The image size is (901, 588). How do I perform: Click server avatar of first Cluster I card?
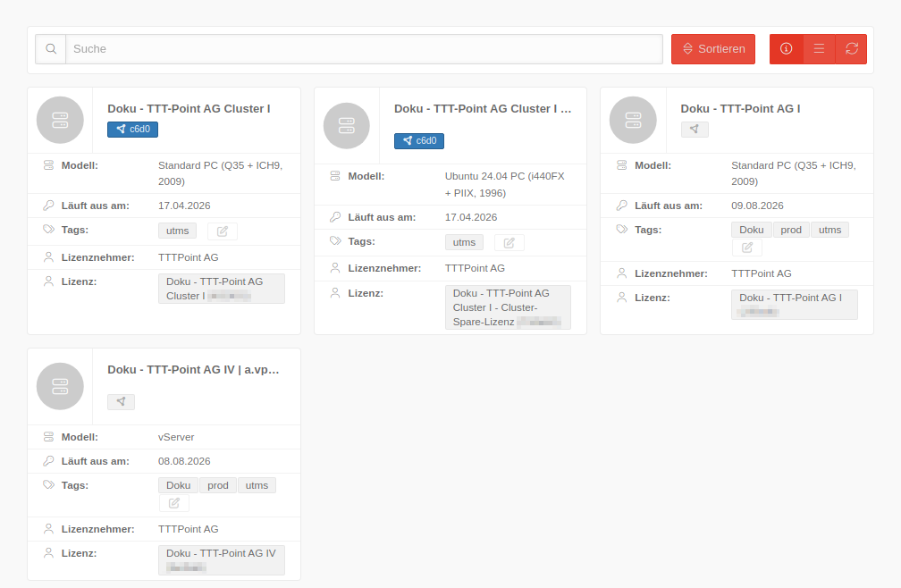click(x=60, y=121)
